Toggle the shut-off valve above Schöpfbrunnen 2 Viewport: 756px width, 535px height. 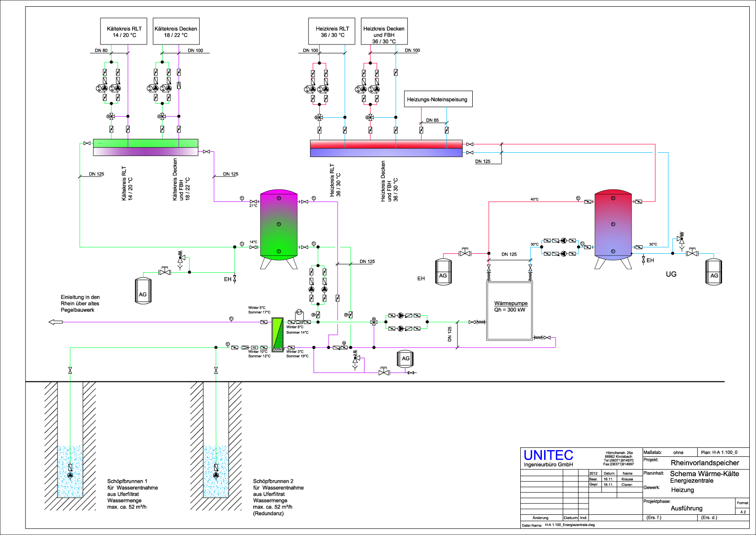click(x=216, y=371)
